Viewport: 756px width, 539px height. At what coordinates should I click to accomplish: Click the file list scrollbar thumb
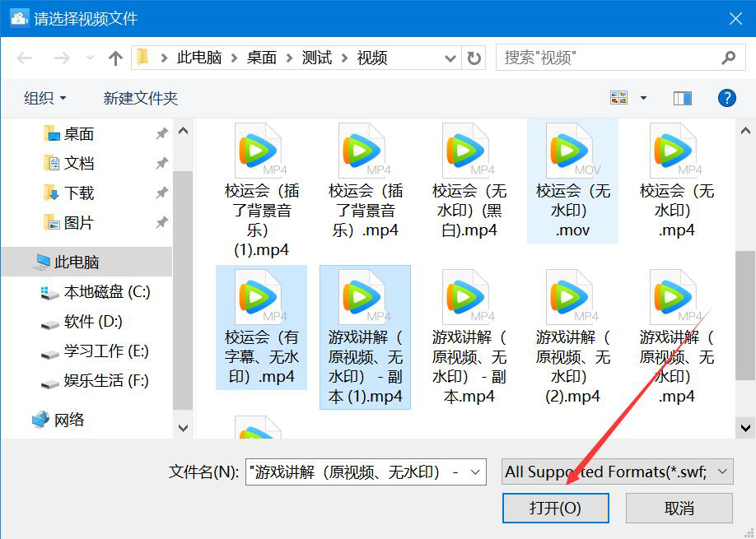coord(745,315)
